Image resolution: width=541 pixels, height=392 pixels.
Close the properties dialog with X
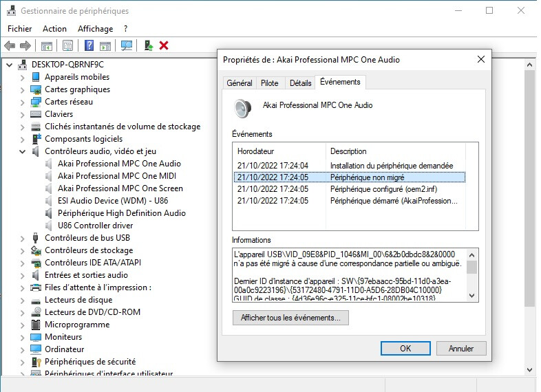tap(481, 59)
